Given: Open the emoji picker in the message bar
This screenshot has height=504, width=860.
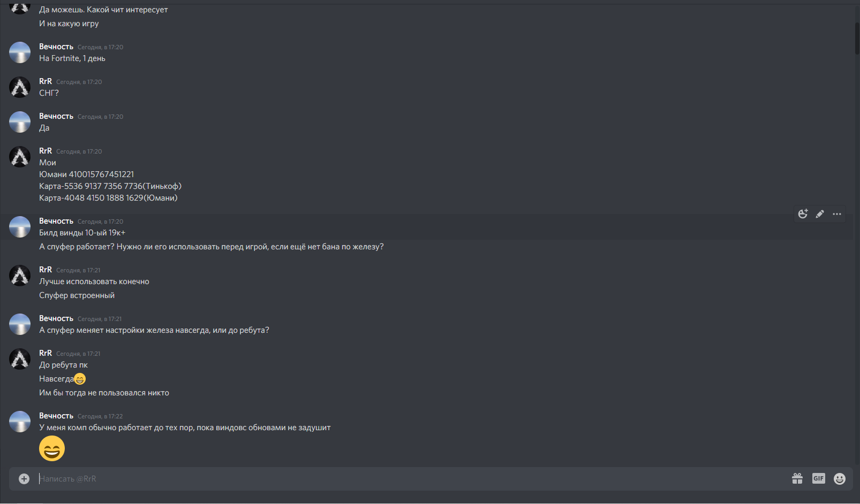Looking at the screenshot, I should 840,479.
